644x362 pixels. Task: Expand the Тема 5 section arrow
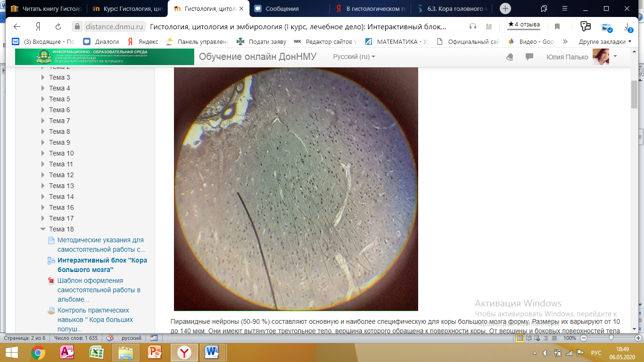coord(43,99)
